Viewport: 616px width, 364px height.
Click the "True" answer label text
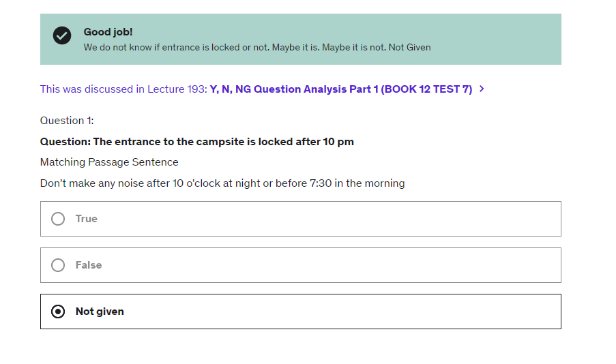pyautogui.click(x=87, y=219)
